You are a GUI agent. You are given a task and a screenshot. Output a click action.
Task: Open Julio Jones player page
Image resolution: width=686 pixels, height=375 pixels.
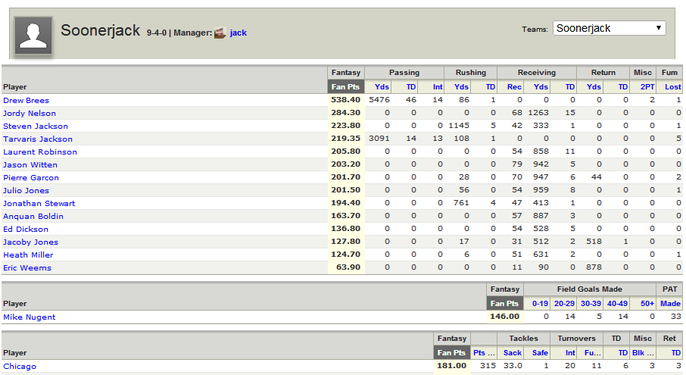[x=26, y=191]
